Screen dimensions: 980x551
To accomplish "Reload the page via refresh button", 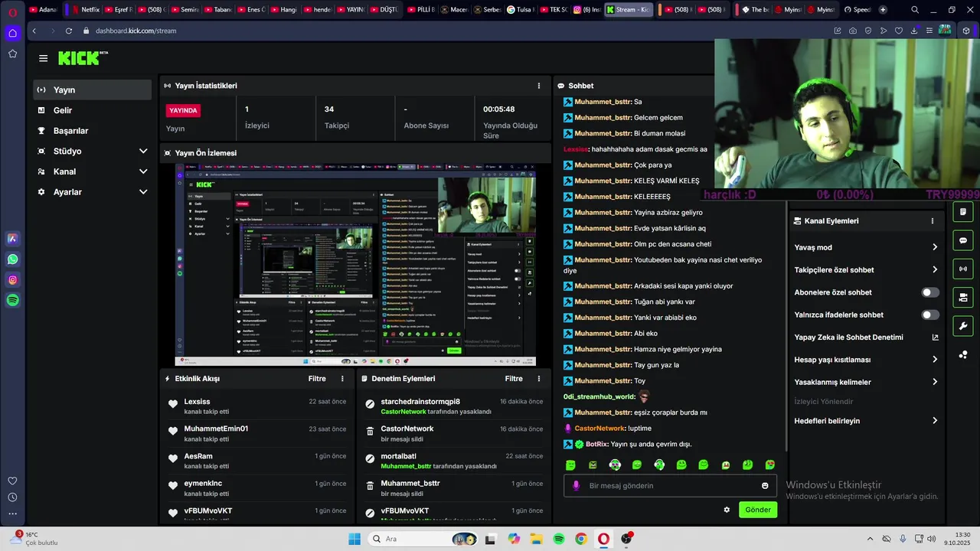I will click(69, 31).
